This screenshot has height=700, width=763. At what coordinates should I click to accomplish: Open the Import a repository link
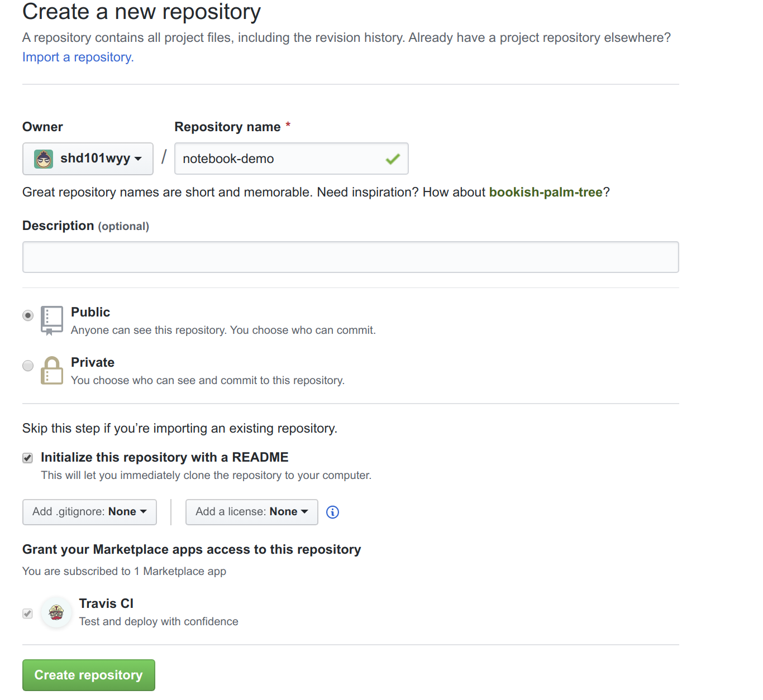78,57
